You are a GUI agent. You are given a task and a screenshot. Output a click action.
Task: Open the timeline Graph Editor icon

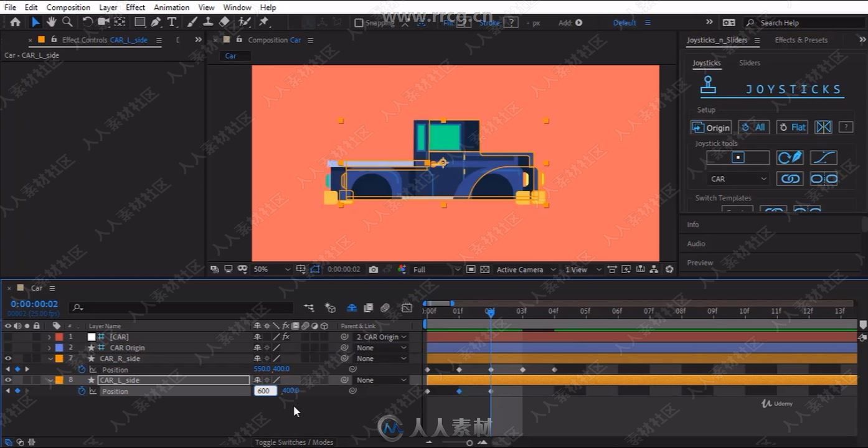click(407, 308)
